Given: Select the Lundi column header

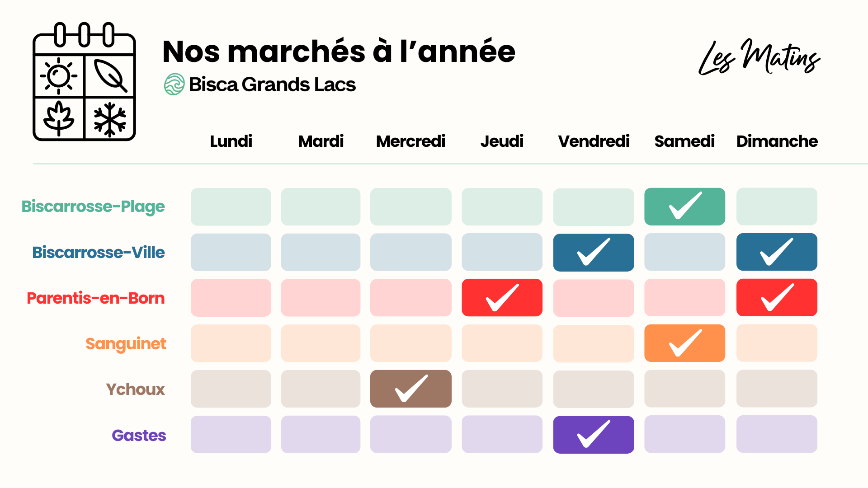Looking at the screenshot, I should [231, 141].
